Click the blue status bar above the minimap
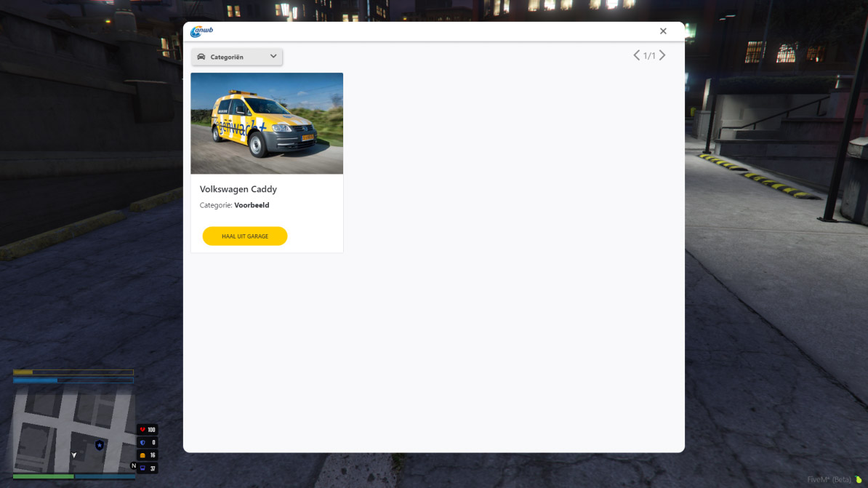868x488 pixels. (73, 380)
